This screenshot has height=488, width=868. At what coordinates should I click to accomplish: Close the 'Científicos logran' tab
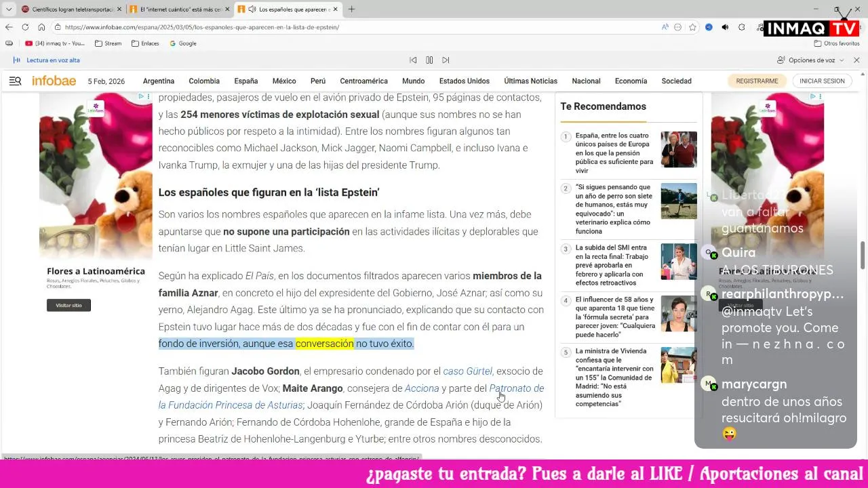pos(119,9)
